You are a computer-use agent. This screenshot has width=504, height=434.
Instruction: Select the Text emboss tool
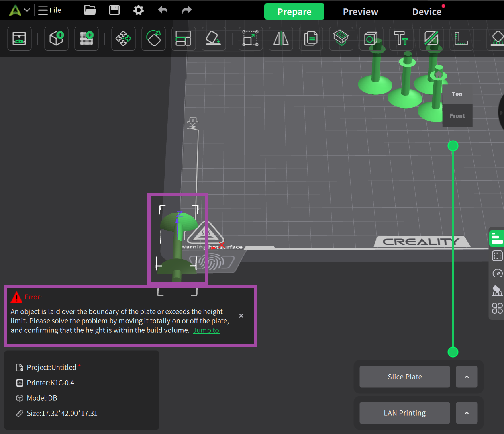(x=401, y=39)
